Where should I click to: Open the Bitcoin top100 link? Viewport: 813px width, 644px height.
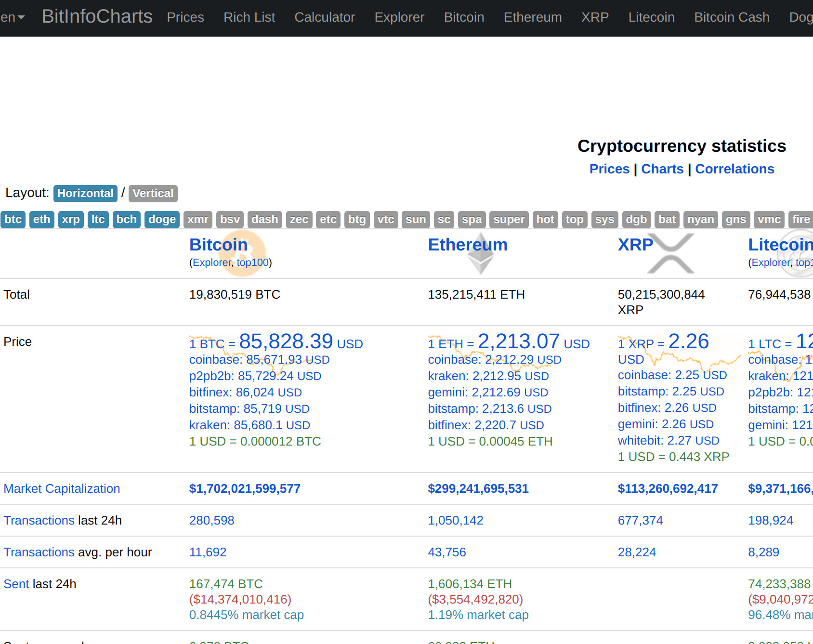point(252,263)
